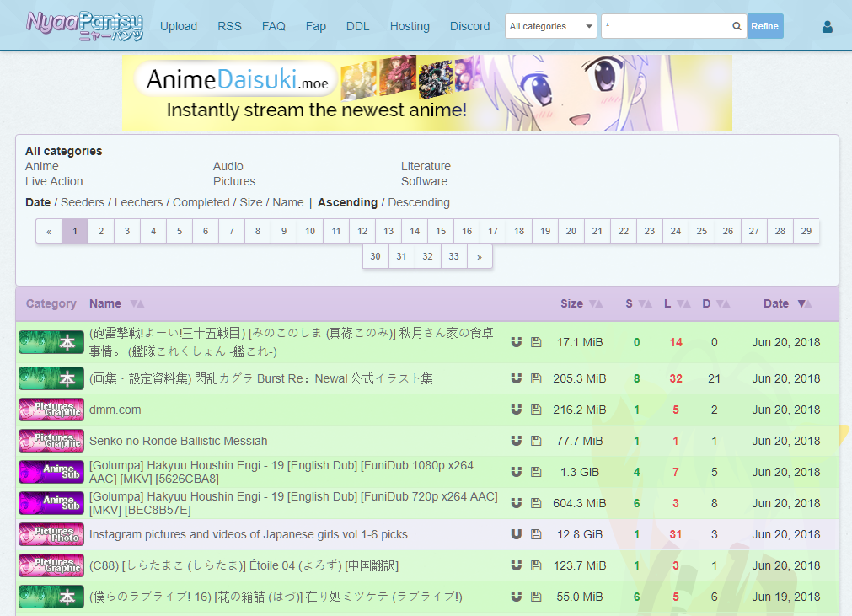Viewport: 852px width, 616px height.
Task: Download torrent file for 205.3 MiB row
Action: [536, 378]
